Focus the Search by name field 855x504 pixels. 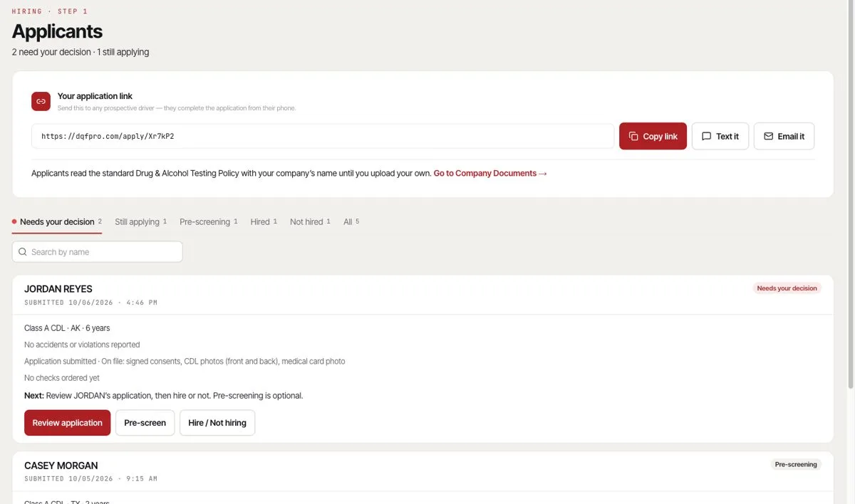[98, 252]
